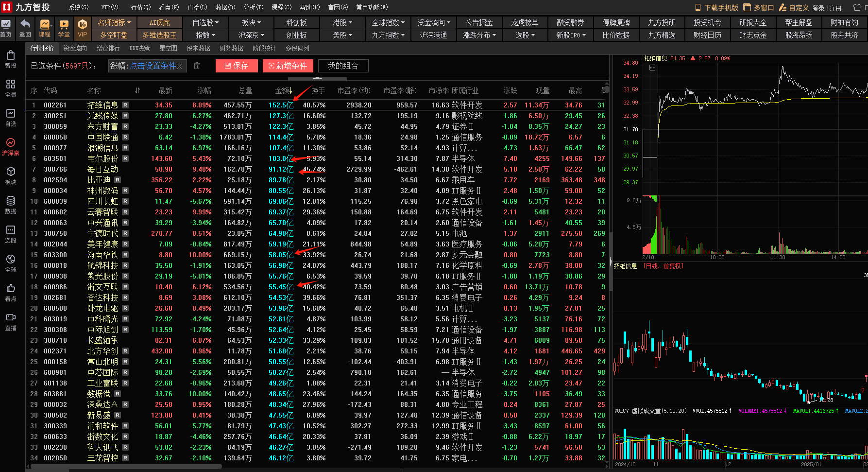Image resolution: width=868 pixels, height=472 pixels.
Task: Click the 新增条件 button
Action: (288, 66)
